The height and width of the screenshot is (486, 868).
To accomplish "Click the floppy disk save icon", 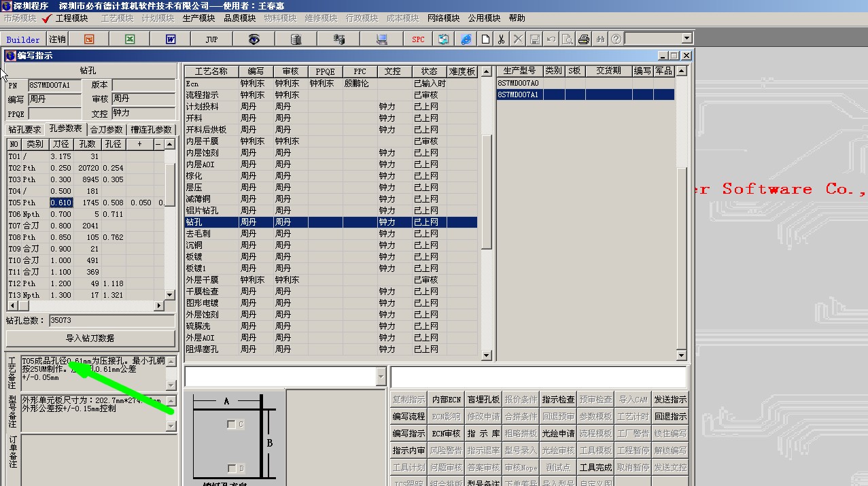I will click(x=535, y=39).
